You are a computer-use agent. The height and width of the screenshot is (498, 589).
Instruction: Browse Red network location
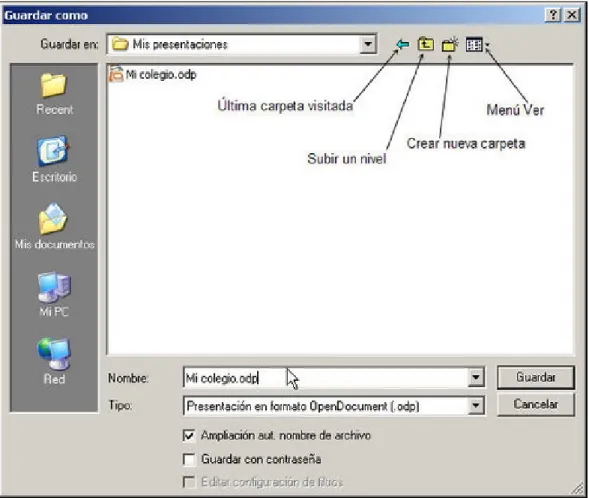click(x=54, y=361)
